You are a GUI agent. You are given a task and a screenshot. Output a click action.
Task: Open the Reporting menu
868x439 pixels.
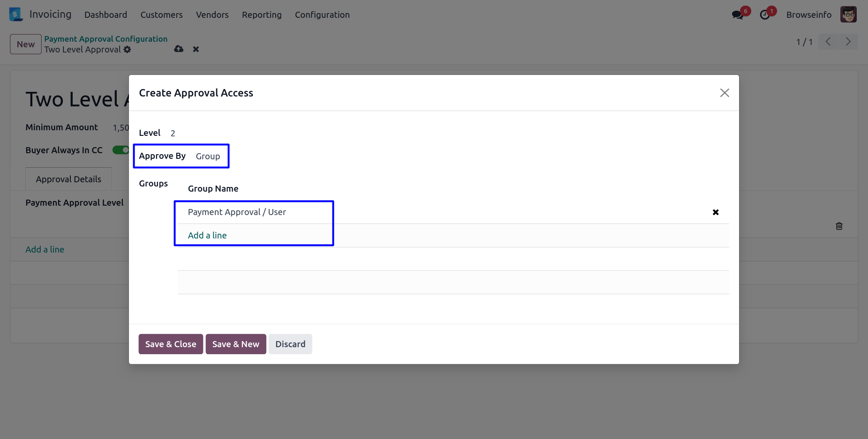pos(262,15)
